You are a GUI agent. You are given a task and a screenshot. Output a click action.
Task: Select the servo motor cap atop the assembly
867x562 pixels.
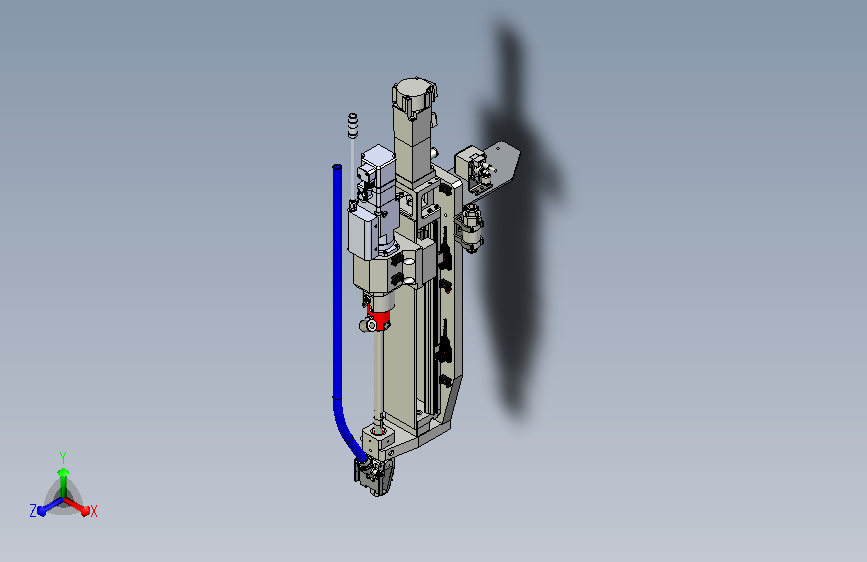tap(415, 96)
